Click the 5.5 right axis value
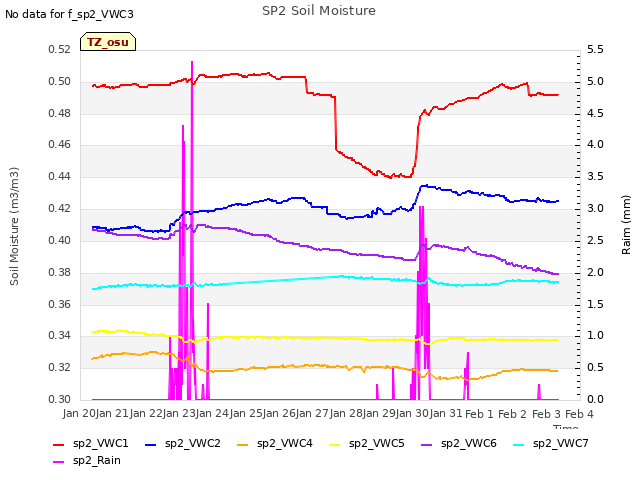640x480 pixels. point(595,49)
